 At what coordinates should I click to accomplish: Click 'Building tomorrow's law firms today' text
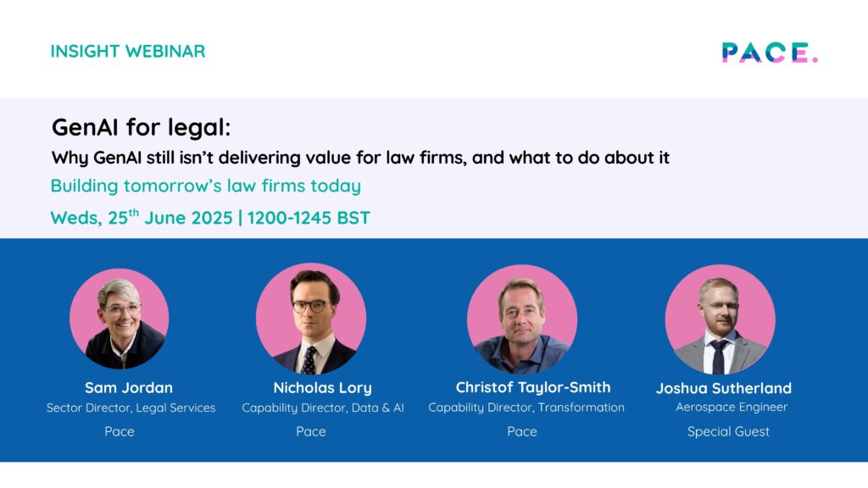tap(206, 186)
